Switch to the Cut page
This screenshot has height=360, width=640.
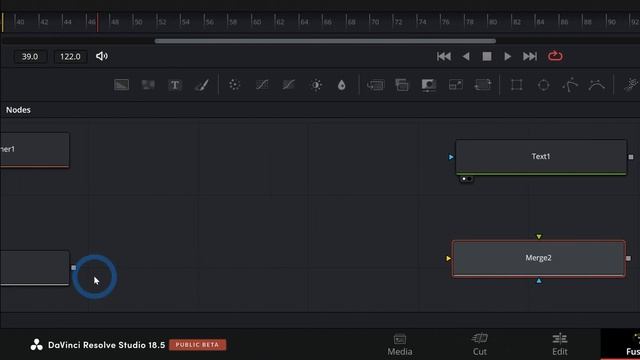480,345
